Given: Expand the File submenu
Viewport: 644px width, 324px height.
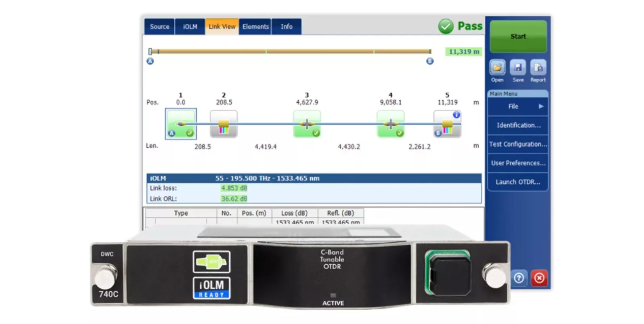Looking at the screenshot, I should tap(518, 106).
